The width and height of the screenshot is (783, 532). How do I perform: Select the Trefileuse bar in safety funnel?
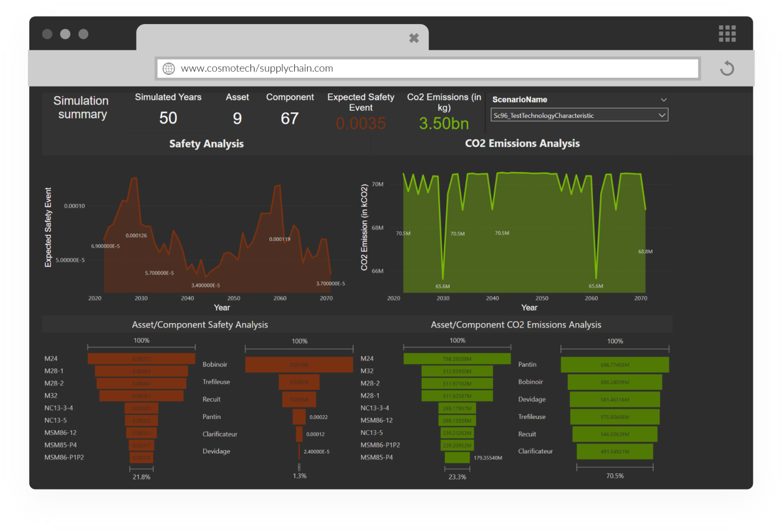[299, 382]
